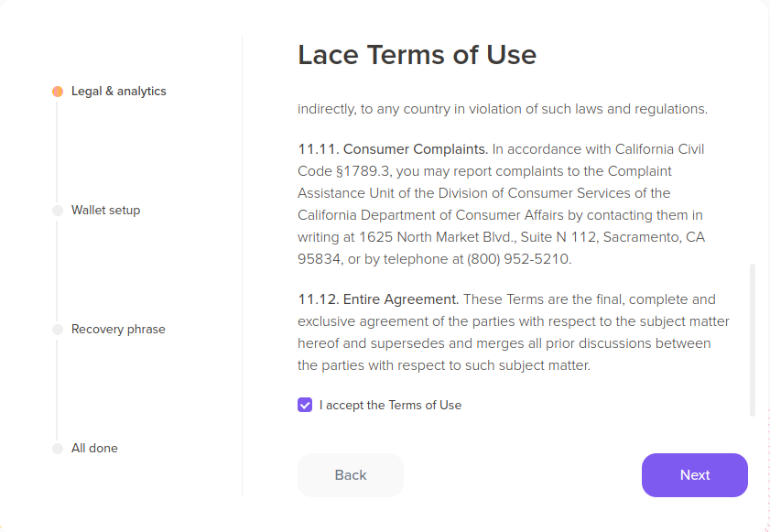The width and height of the screenshot is (770, 532).
Task: Select the All done step label
Action: [94, 449]
